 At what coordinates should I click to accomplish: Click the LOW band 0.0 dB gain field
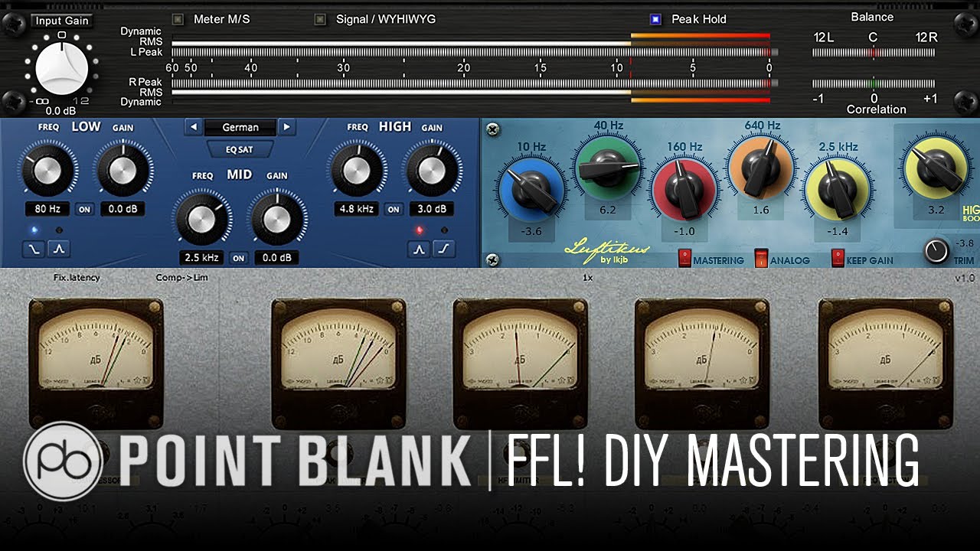click(122, 209)
